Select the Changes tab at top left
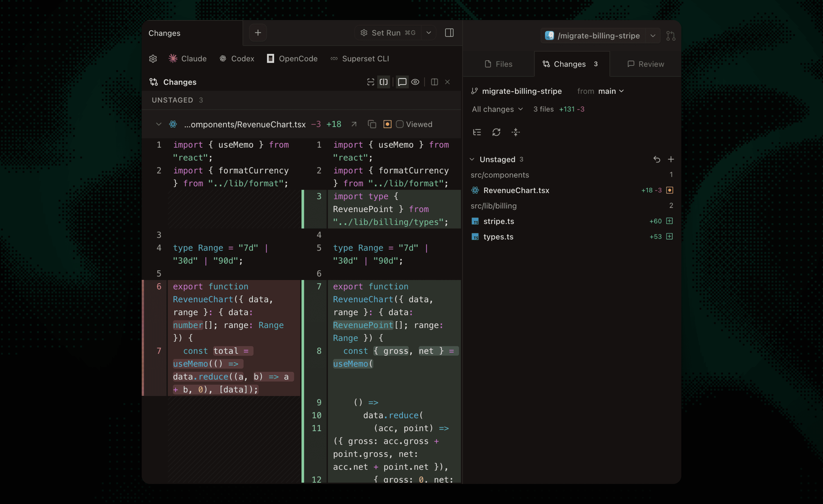The height and width of the screenshot is (504, 823). tap(192, 33)
